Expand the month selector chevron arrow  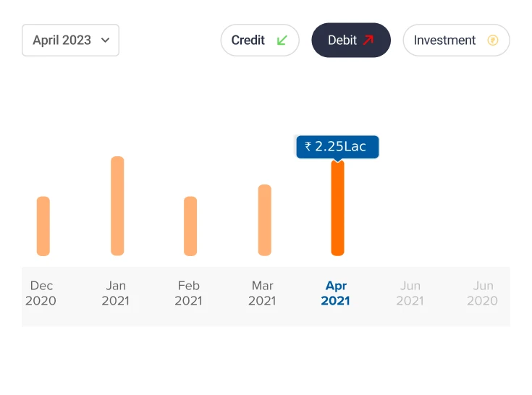tap(106, 41)
